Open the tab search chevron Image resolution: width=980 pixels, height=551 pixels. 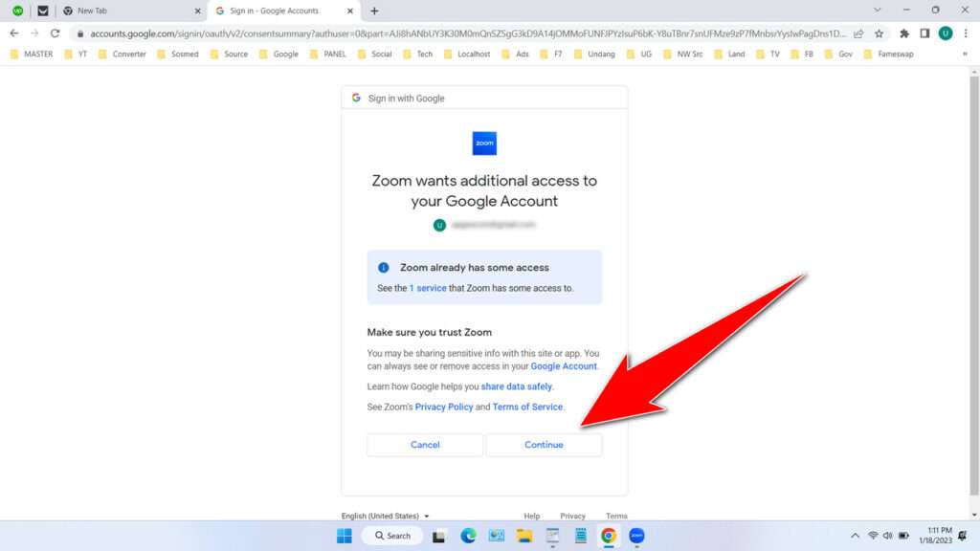pyautogui.click(x=878, y=10)
